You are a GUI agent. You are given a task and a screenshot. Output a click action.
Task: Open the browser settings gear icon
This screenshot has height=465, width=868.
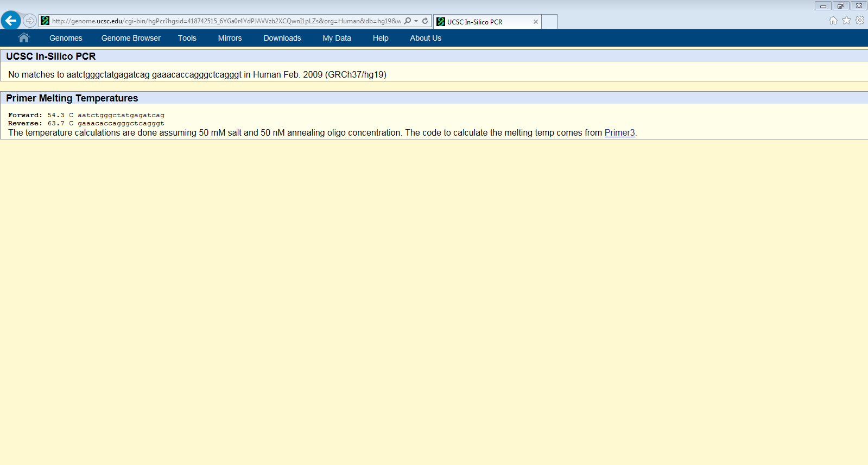pos(860,21)
